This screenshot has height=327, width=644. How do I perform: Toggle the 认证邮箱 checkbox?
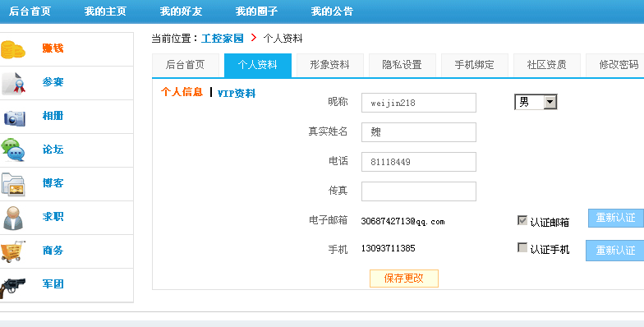522,220
